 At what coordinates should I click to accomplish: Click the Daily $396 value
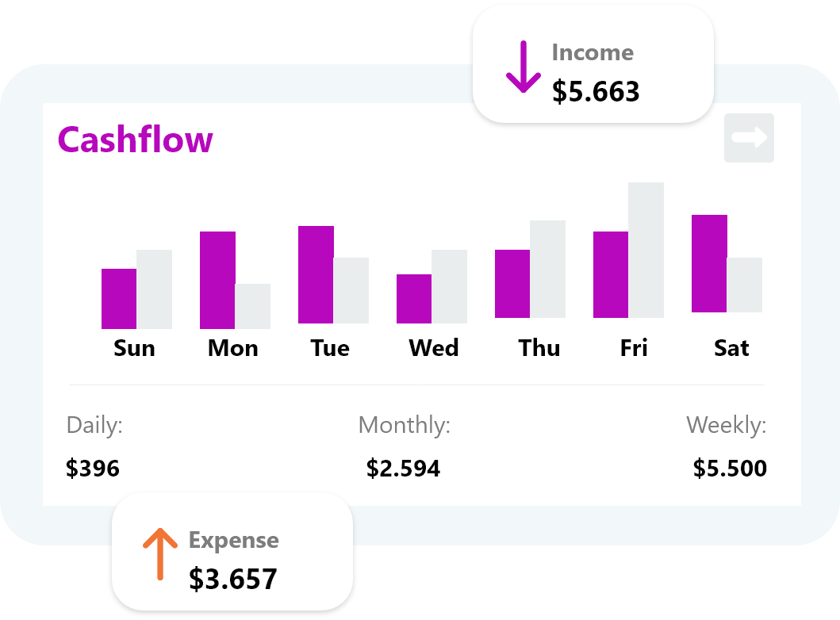pos(93,469)
